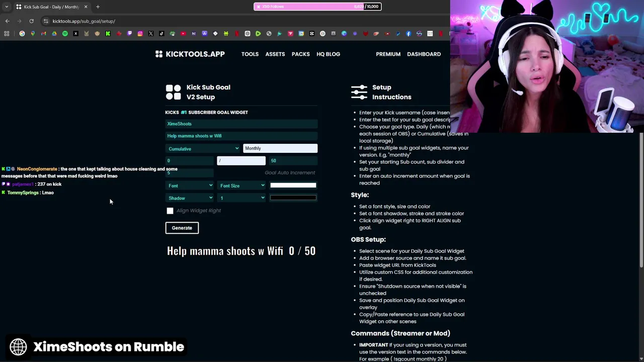Screen dimensions: 644x362
Task: Open the Cumulative goal type dropdown
Action: coord(203,148)
